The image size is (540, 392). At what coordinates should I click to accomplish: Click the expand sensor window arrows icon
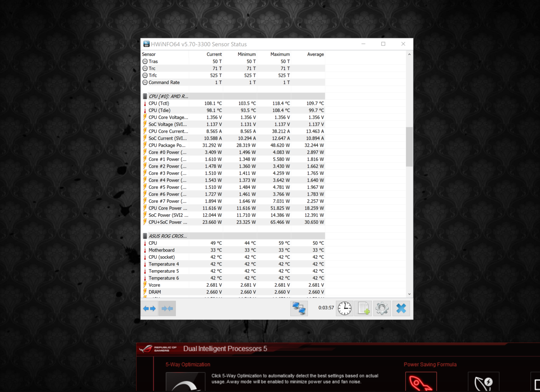[149, 309]
